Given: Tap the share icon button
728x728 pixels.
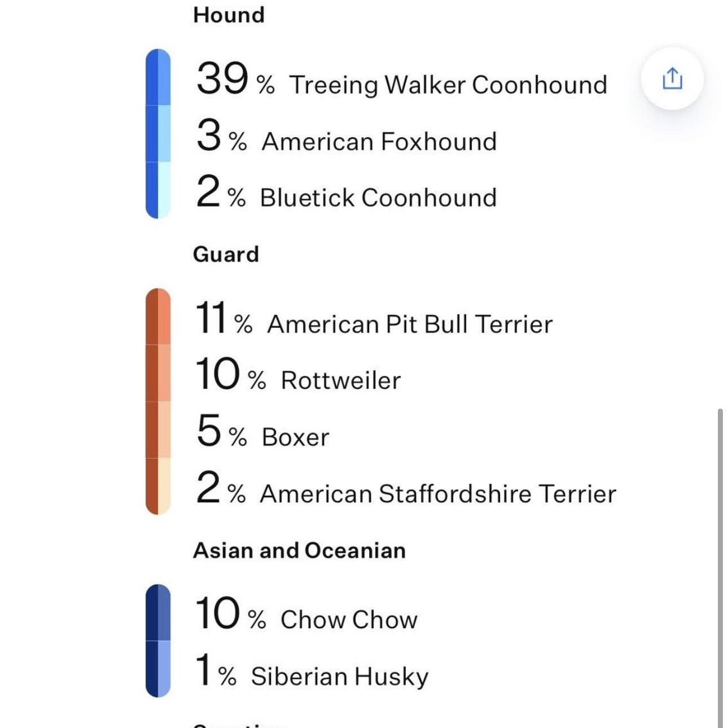Looking at the screenshot, I should 672,78.
